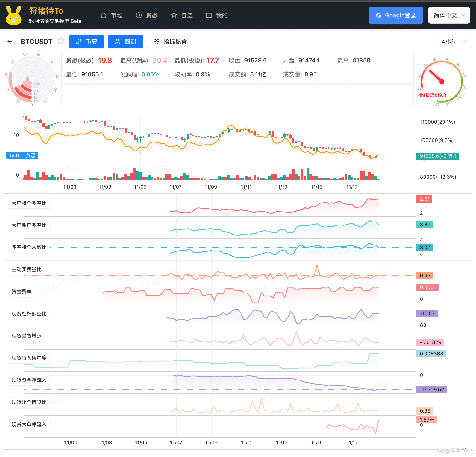Go to the 自选 menu item
The height and width of the screenshot is (457, 476).
pyautogui.click(x=187, y=16)
